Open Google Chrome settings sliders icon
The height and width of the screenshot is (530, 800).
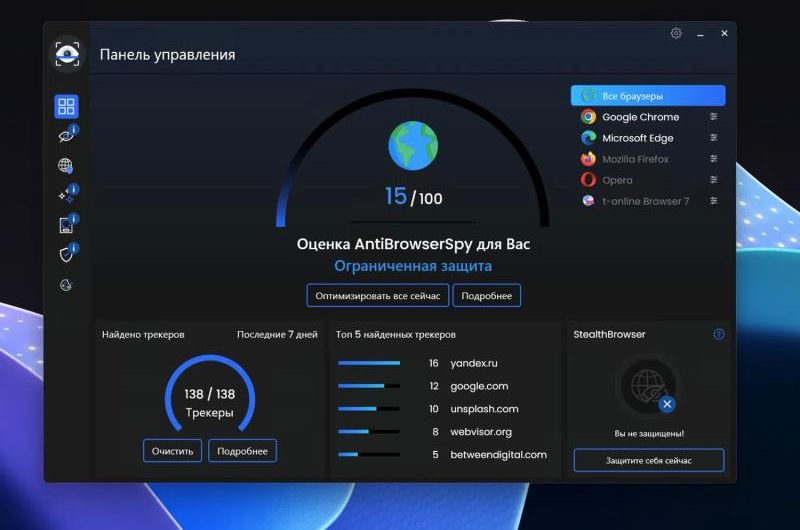click(714, 117)
